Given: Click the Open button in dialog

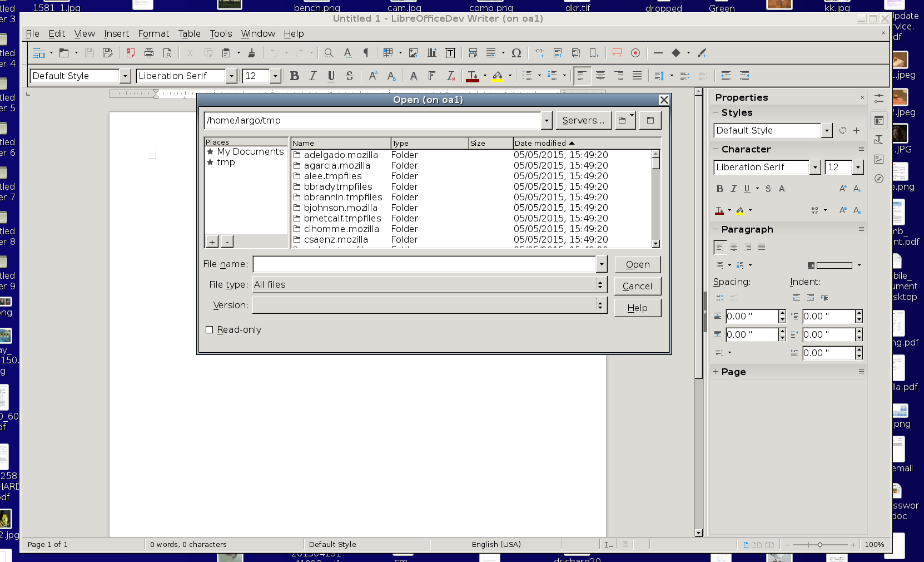Looking at the screenshot, I should tap(638, 264).
